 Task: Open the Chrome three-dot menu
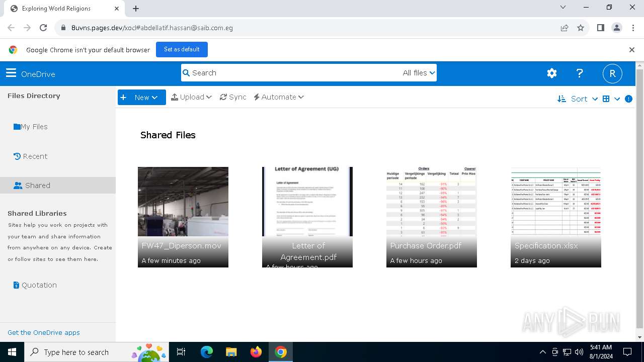[x=633, y=28]
